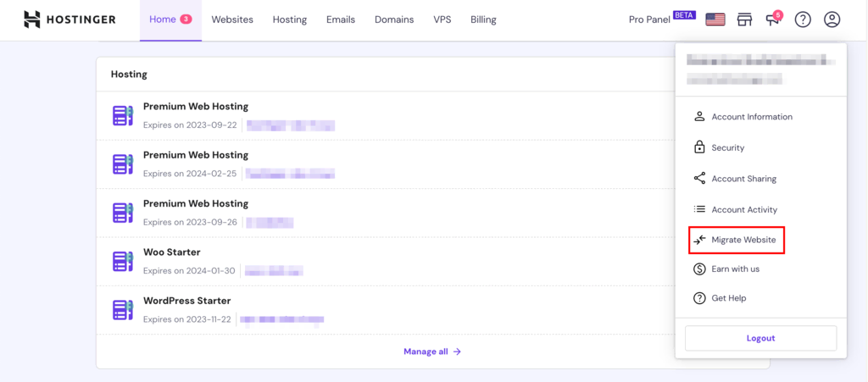Click the Earn with us dollar icon
Screen dimensions: 868x382
point(699,269)
